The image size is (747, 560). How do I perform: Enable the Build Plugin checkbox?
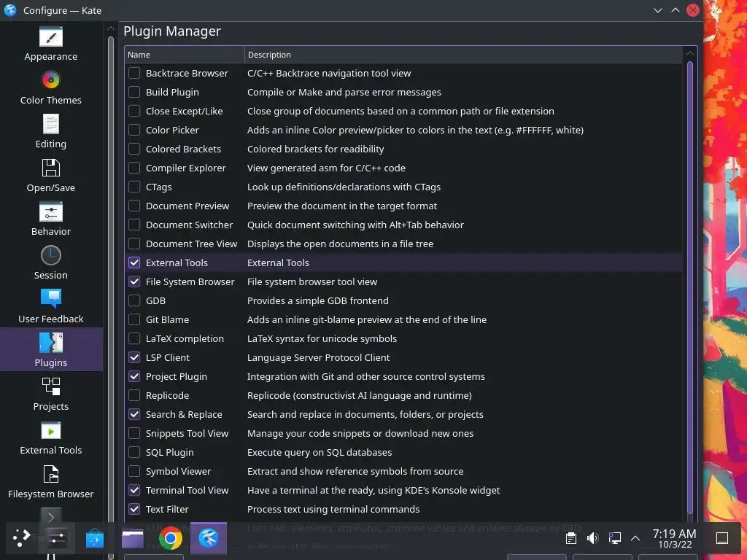[134, 92]
